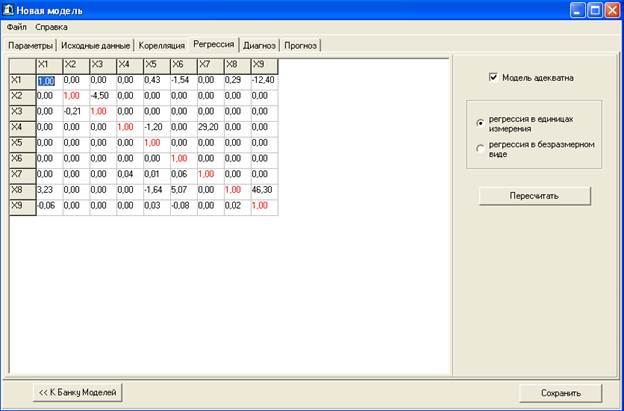Click cell 29,20 in row X4
Screen dimensions: 624x411
[x=211, y=129]
